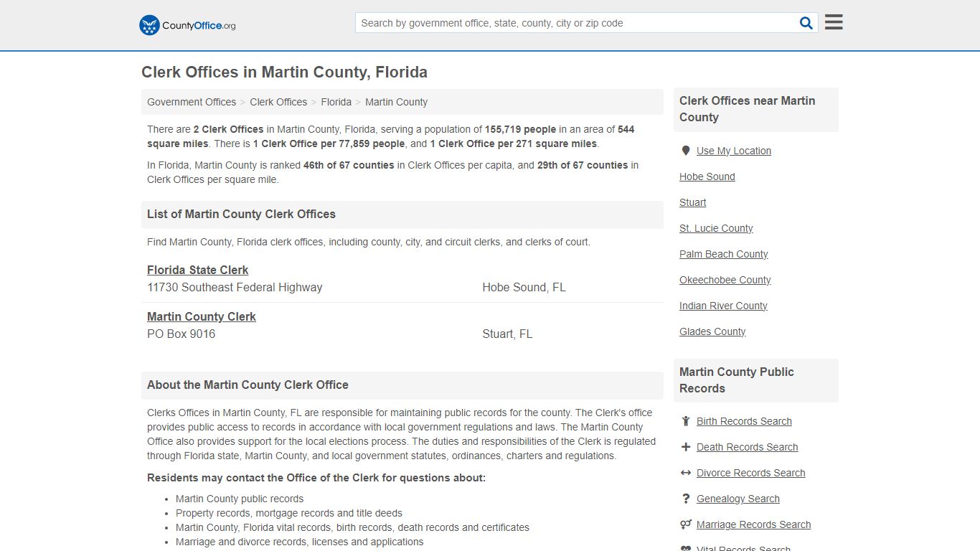Open Birth Records Search
The width and height of the screenshot is (980, 551).
744,421
